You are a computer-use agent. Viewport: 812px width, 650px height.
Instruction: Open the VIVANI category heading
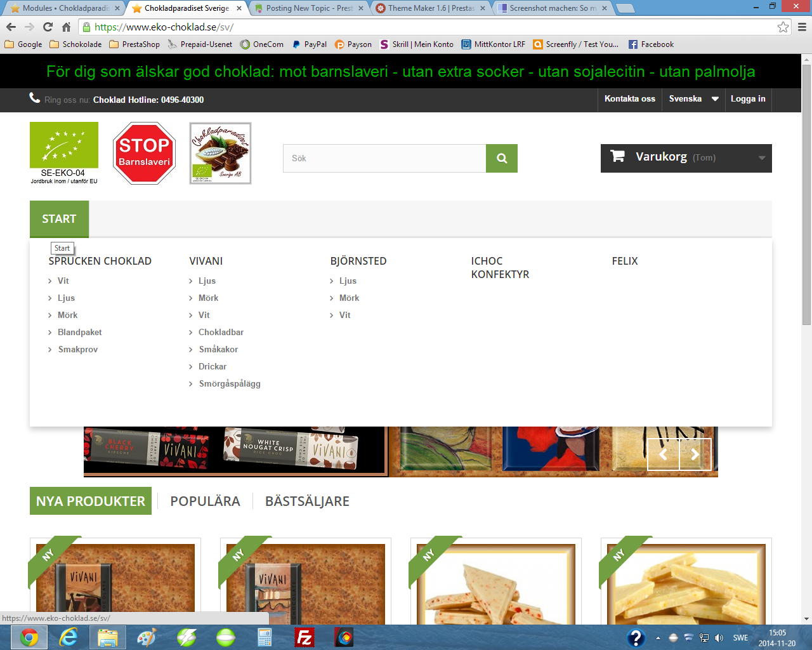[x=206, y=261]
